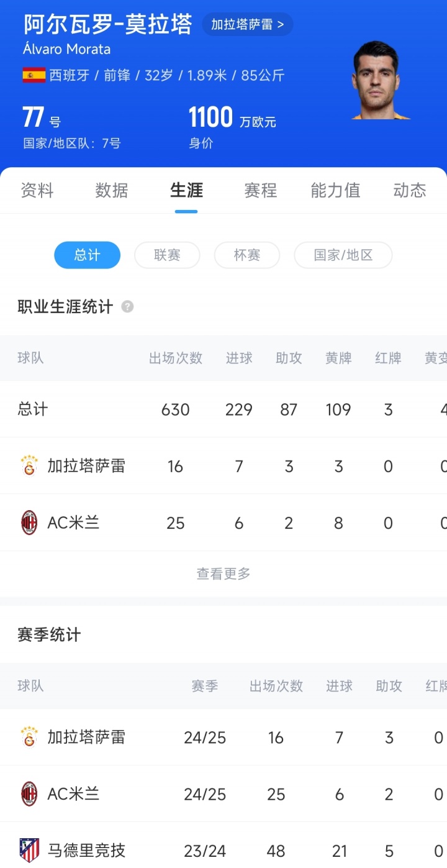Open Álvaro Morata's profile photo
This screenshot has width=447, height=868.
[x=380, y=81]
